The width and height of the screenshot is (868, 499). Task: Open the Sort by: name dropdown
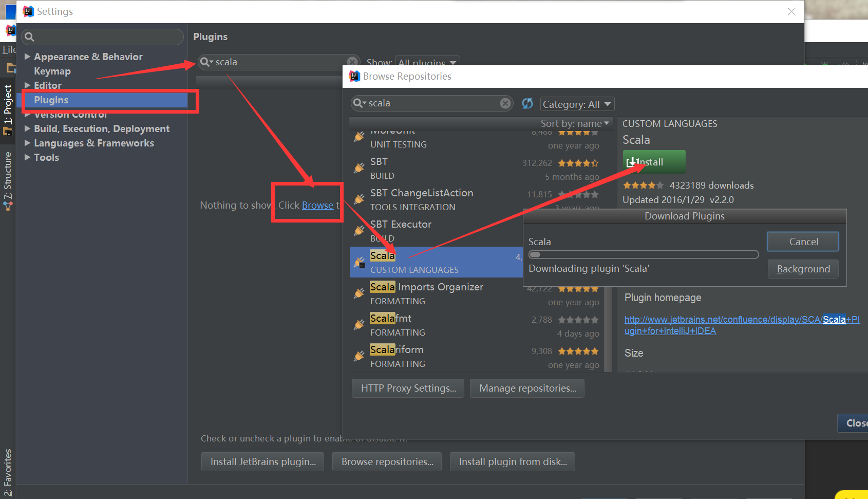click(x=575, y=123)
